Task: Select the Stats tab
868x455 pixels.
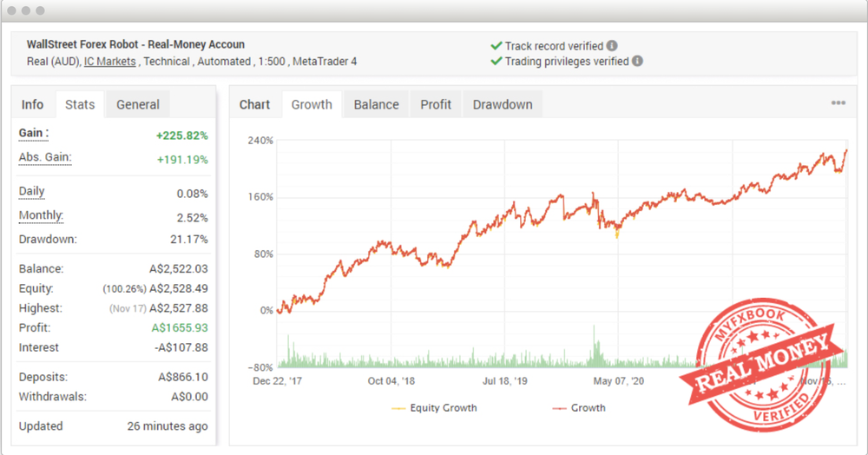Action: (x=80, y=105)
